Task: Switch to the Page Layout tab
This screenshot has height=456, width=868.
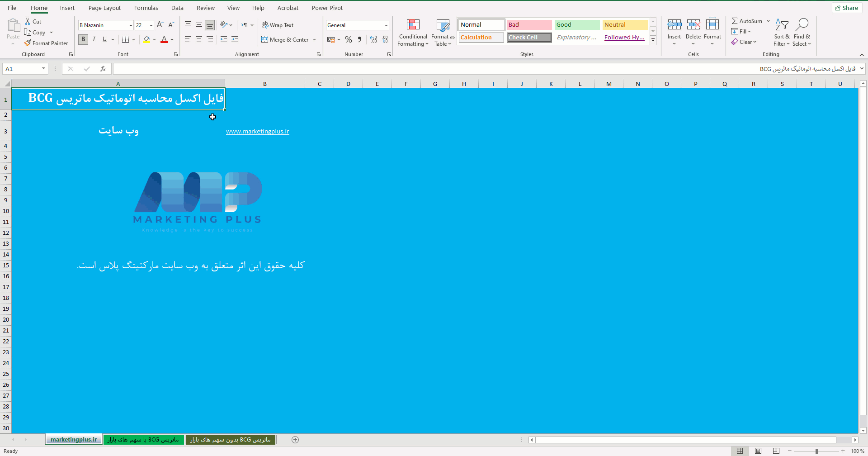Action: (x=104, y=8)
